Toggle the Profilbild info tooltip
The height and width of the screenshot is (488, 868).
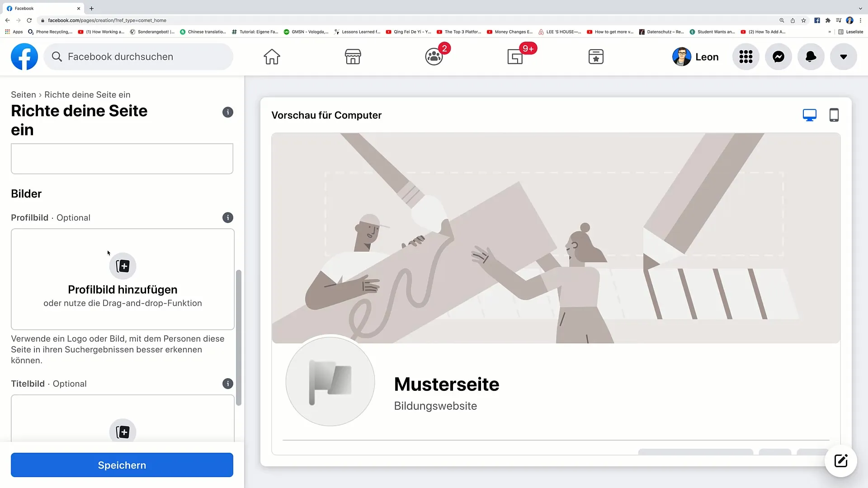coord(227,217)
